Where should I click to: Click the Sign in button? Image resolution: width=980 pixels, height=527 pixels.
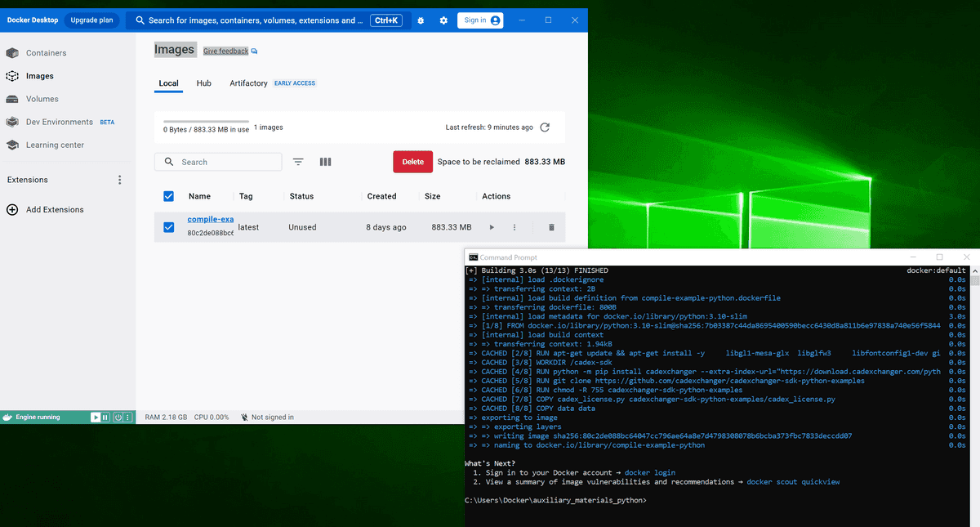tap(480, 20)
